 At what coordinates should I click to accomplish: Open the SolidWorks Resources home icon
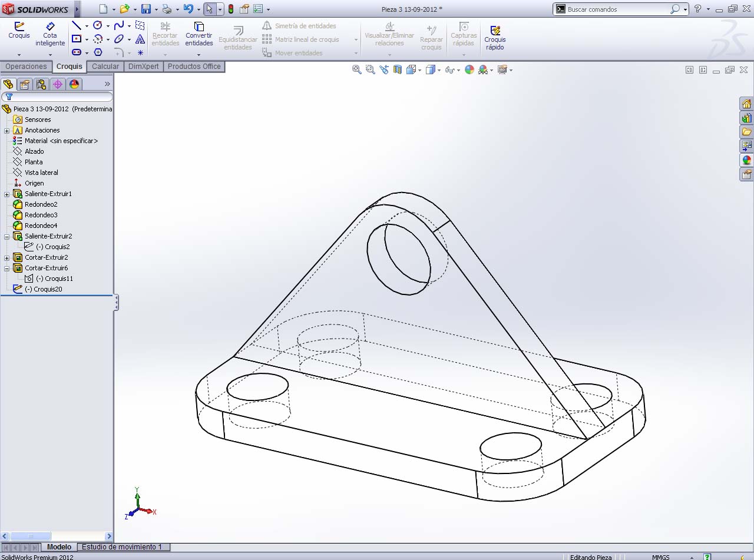746,104
